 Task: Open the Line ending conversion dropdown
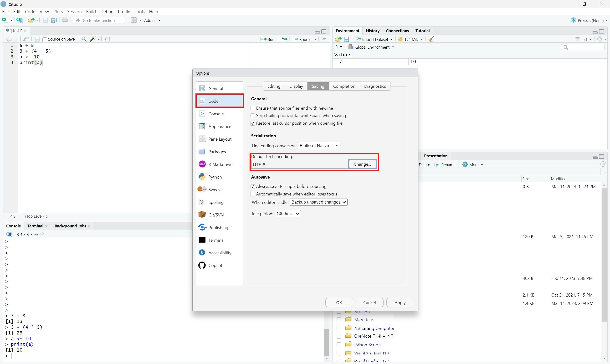coord(319,145)
